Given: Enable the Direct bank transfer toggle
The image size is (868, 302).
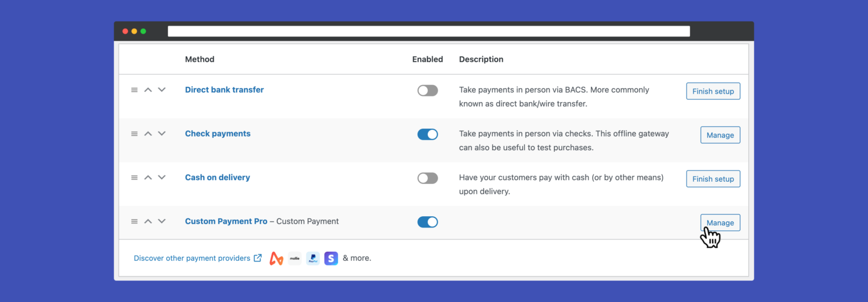Looking at the screenshot, I should 427,90.
